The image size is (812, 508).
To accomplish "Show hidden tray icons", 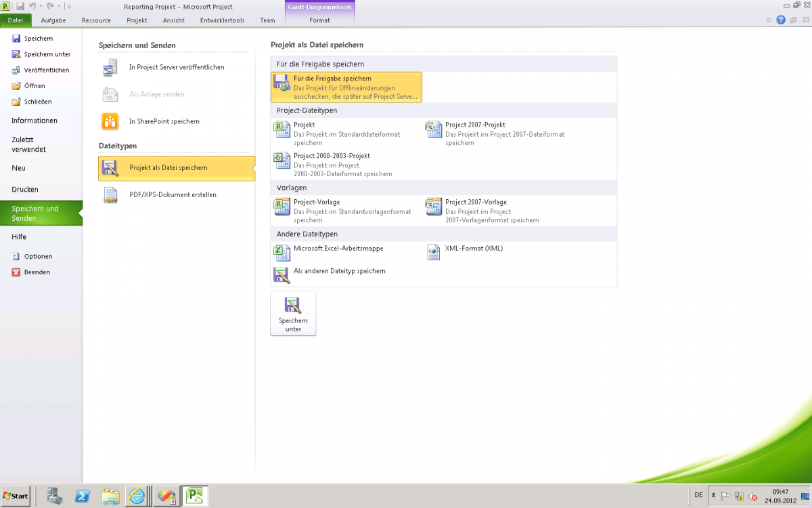I will (713, 496).
